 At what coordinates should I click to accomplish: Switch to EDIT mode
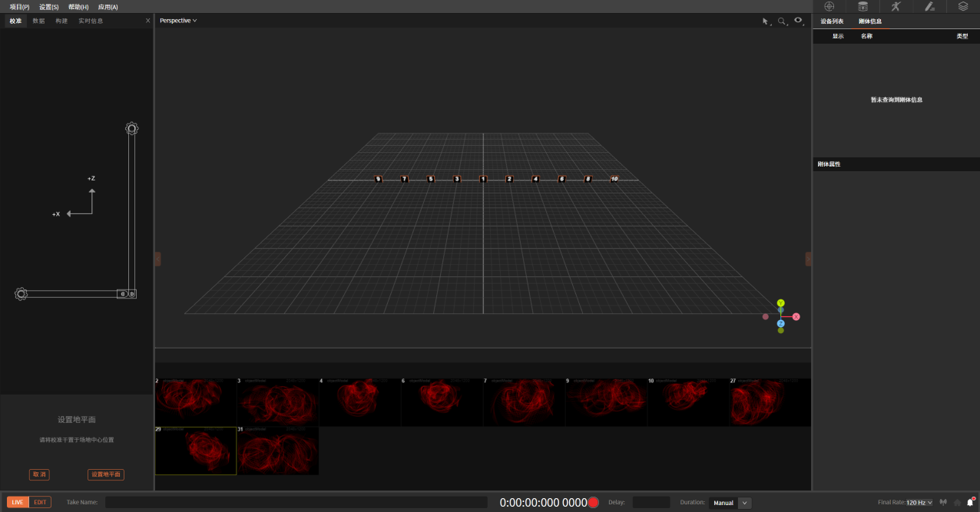coord(40,502)
